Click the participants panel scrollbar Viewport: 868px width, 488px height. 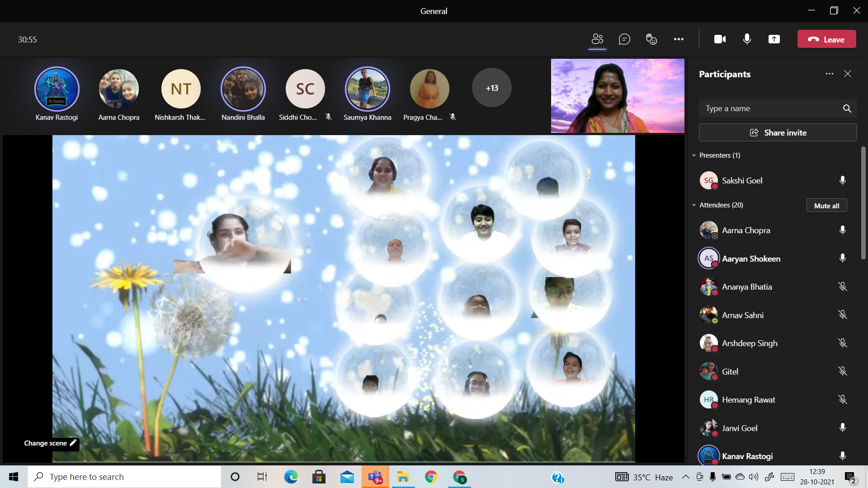(x=863, y=203)
